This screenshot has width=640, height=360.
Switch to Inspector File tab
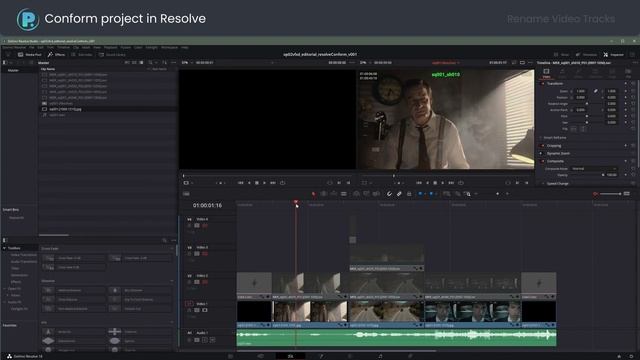628,73
